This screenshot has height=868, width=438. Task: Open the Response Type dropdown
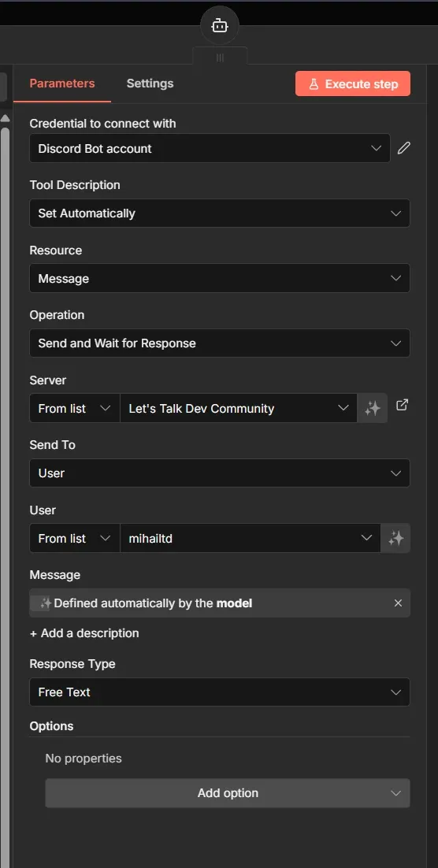(x=220, y=692)
